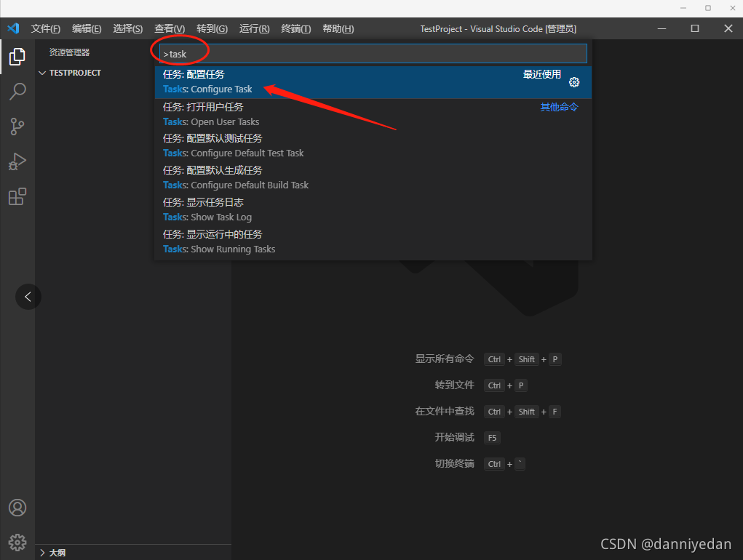Close the VS Code window

coord(728,28)
